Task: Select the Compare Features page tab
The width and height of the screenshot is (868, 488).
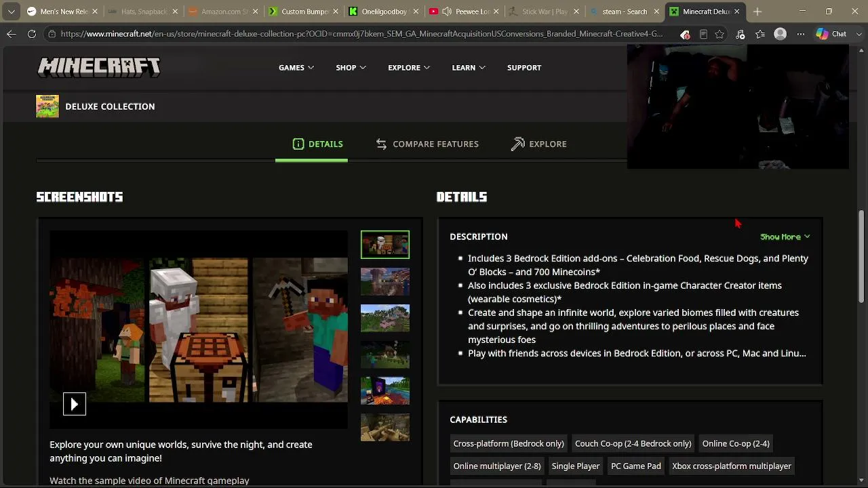Action: point(427,144)
